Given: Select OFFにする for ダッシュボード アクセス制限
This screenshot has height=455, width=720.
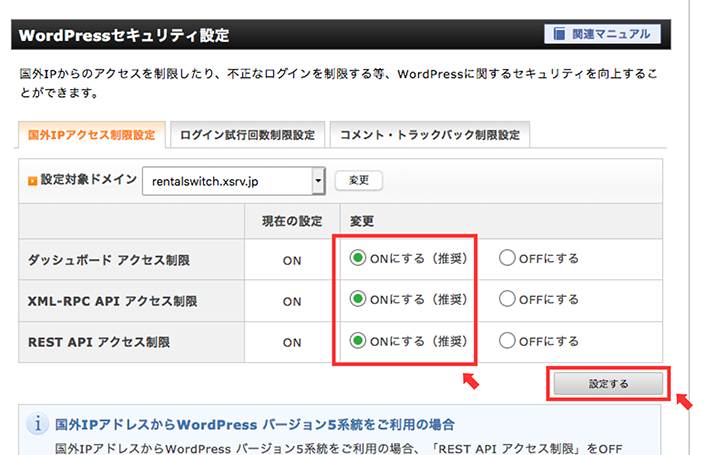Looking at the screenshot, I should tap(507, 258).
